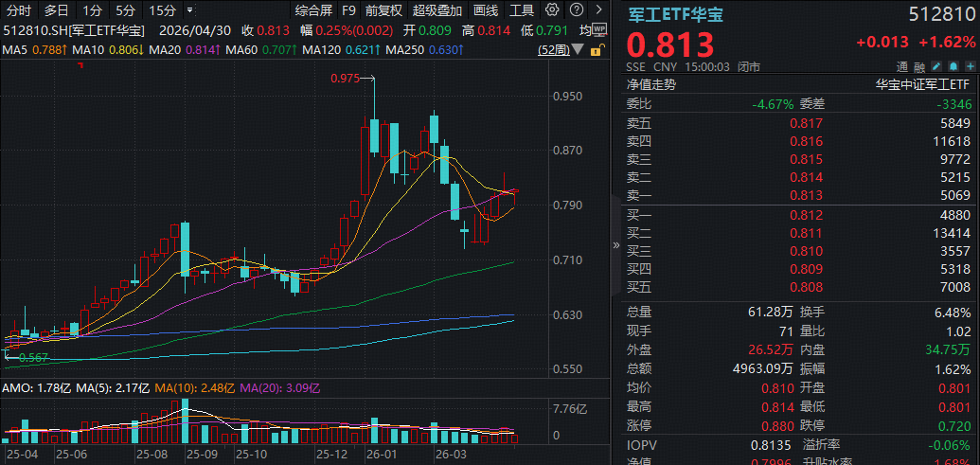Image resolution: width=980 pixels, height=465 pixels.
Task: Click the pencil edit icon beside 融
Action: (936, 67)
